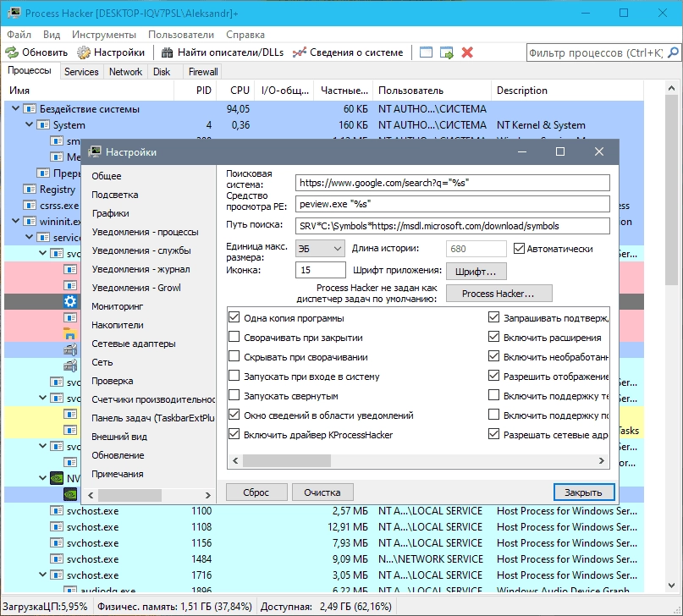
Task: Click the csrss.exe process icon
Action: tap(29, 205)
